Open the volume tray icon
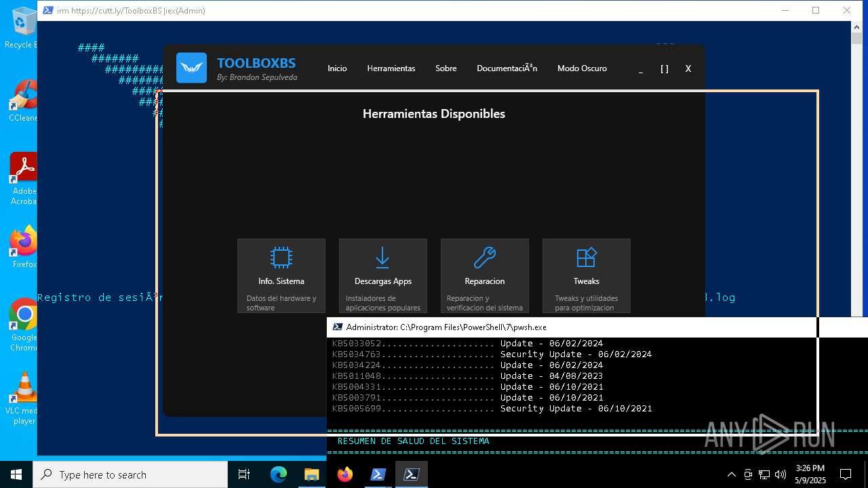This screenshot has height=488, width=868. pyautogui.click(x=781, y=474)
